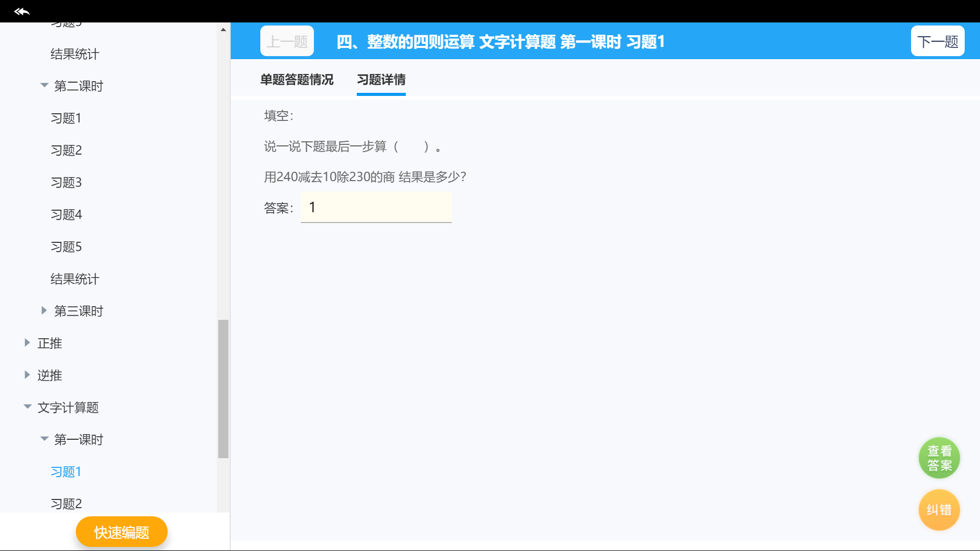Click the sidebar vertical scrollbar thumb
This screenshot has width=980, height=551.
223,388
